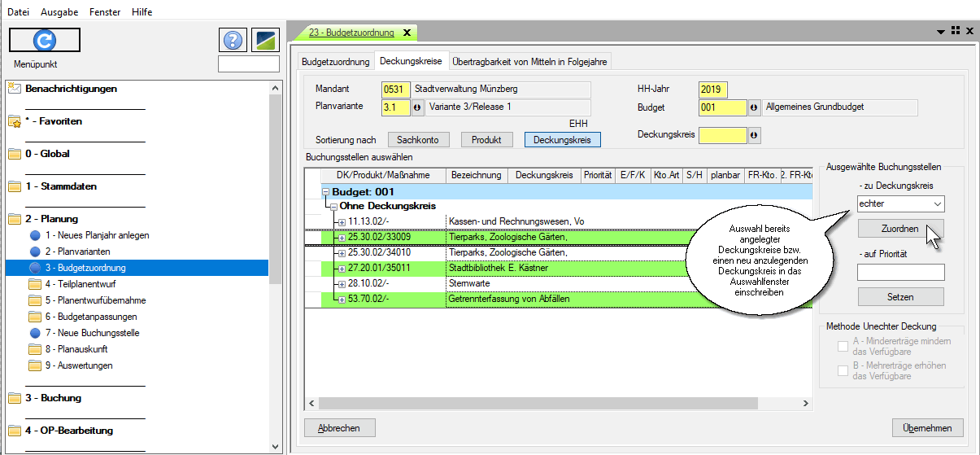Screen dimensions: 980x455
Task: Open Benachrichtigungen envelope item
Action: [15, 89]
